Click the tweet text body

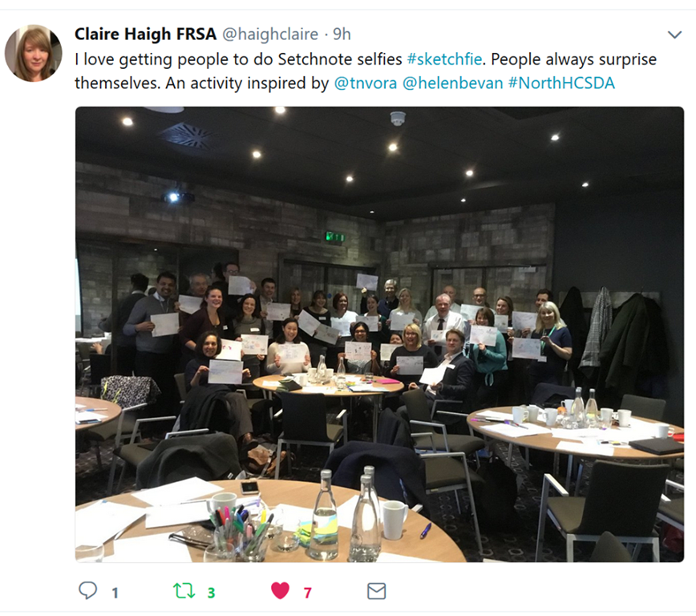(x=366, y=71)
